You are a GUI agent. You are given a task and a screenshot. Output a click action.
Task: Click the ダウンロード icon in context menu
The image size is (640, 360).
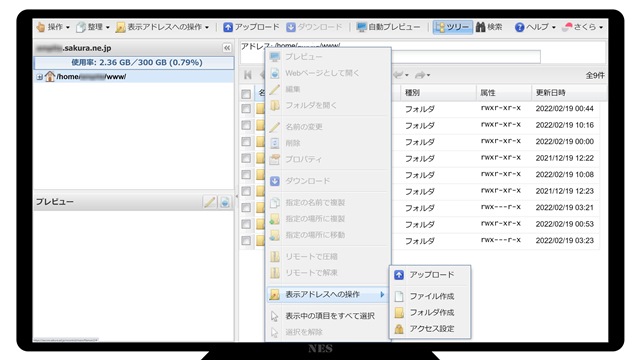(275, 181)
